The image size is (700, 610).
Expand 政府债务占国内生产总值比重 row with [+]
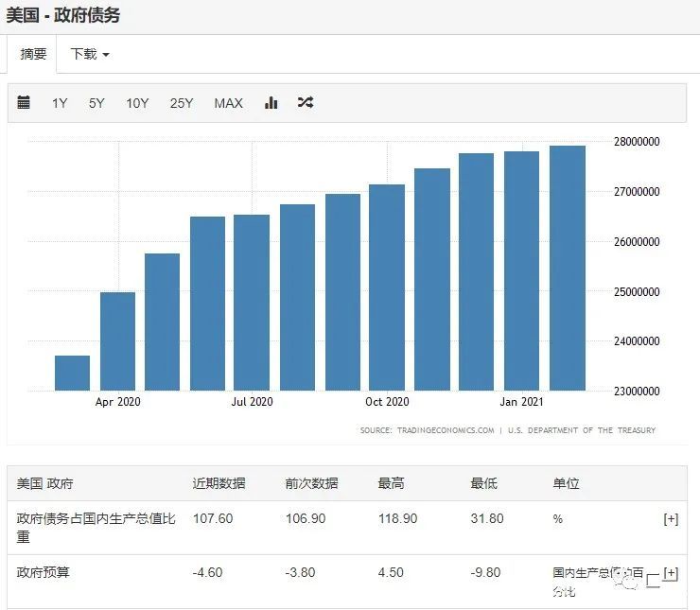click(x=671, y=518)
